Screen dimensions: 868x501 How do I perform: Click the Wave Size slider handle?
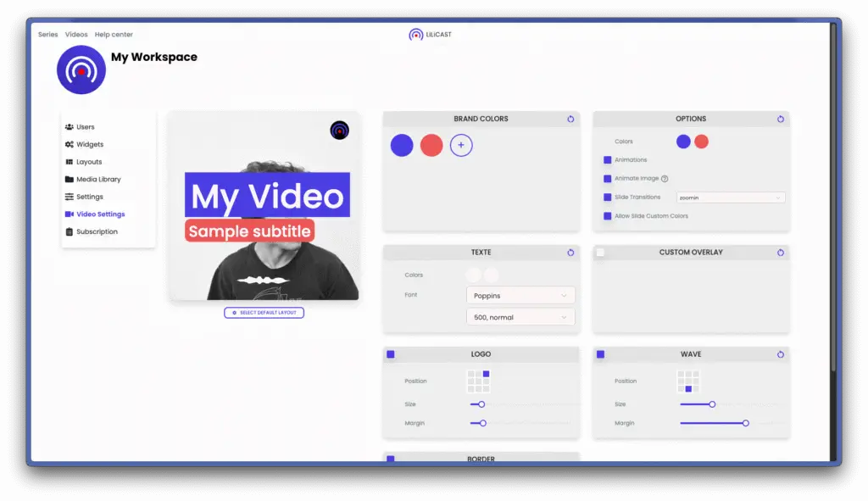712,404
